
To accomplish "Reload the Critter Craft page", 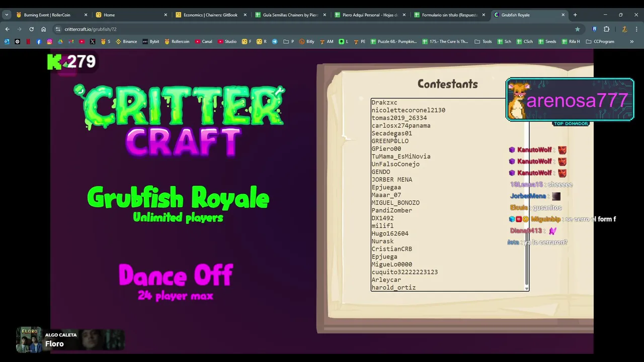I will (31, 29).
